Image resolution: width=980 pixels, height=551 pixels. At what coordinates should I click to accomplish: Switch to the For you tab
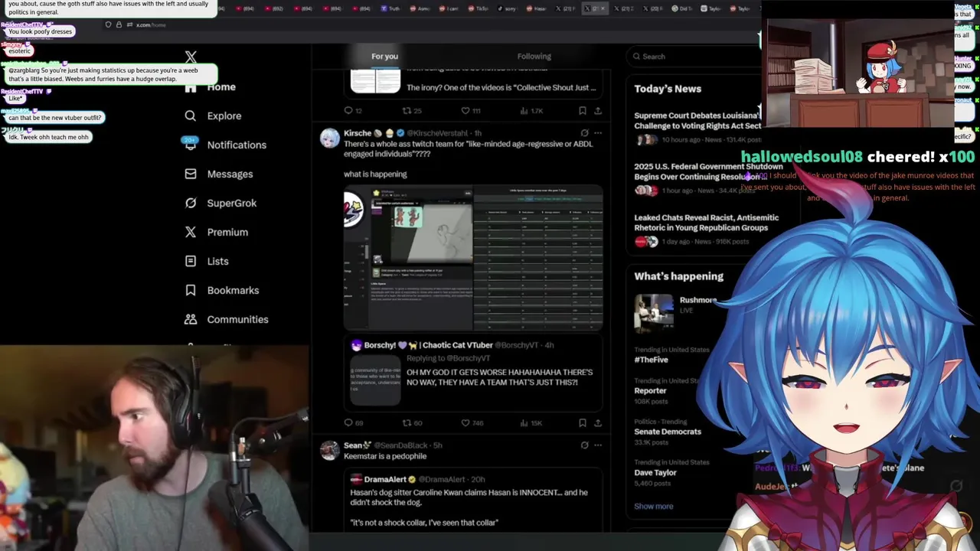384,56
